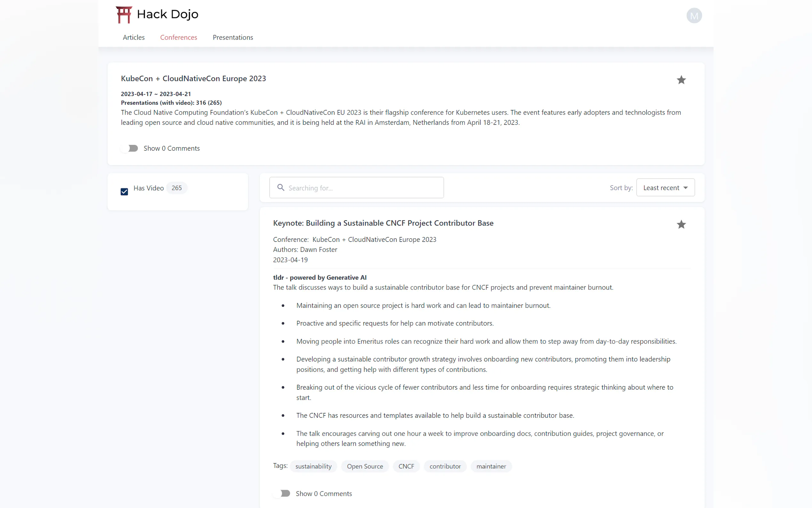Click the maintainer tag chip
The width and height of the screenshot is (812, 508).
491,466
